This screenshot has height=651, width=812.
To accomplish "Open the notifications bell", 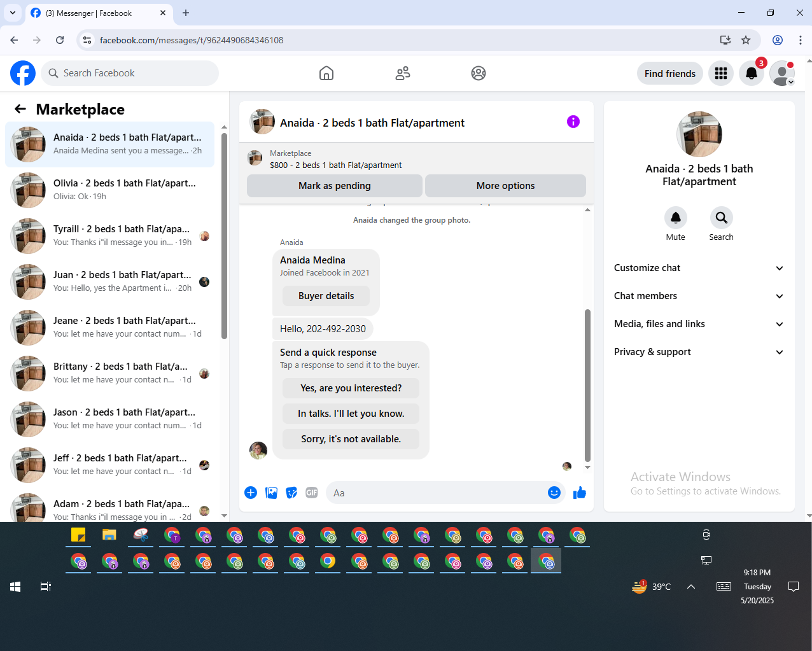I will pos(752,74).
